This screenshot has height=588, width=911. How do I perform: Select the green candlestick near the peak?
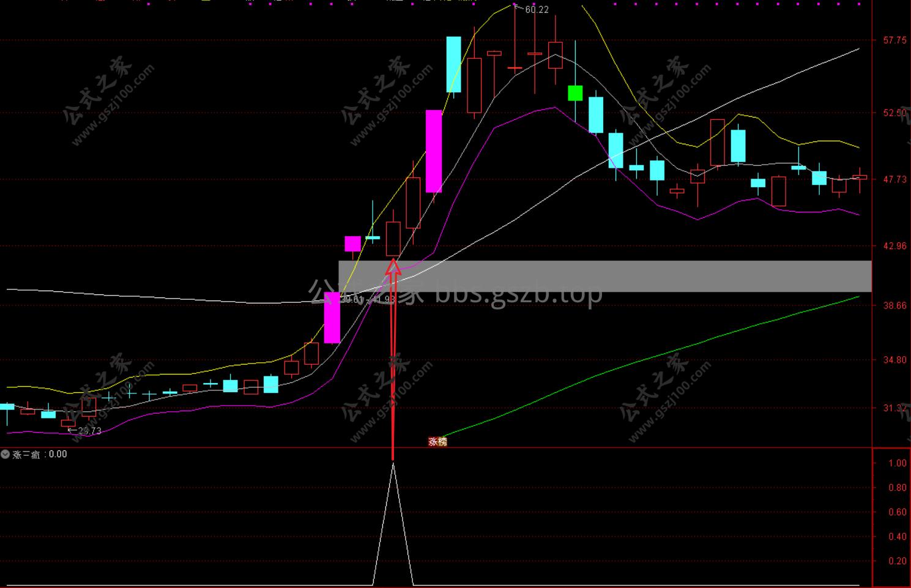pos(575,93)
